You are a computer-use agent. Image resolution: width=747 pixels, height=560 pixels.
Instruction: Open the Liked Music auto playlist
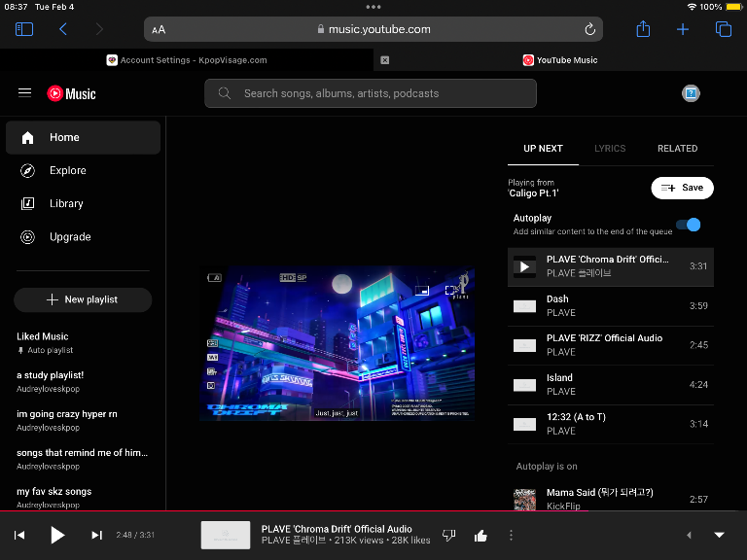[x=83, y=342]
